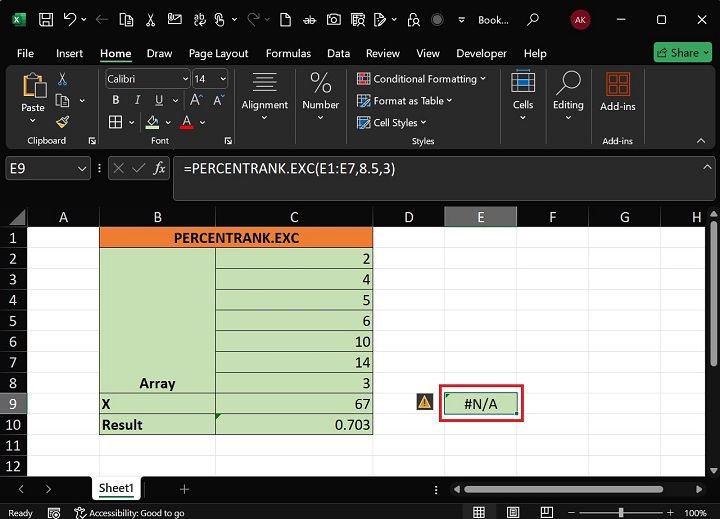Click the zoom slider handle

tap(621, 512)
